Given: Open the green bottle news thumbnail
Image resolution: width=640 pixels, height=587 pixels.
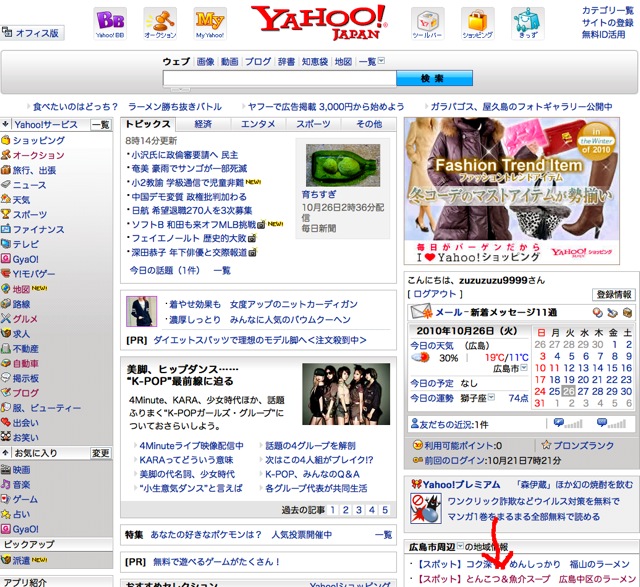Looking at the screenshot, I should click(x=343, y=165).
